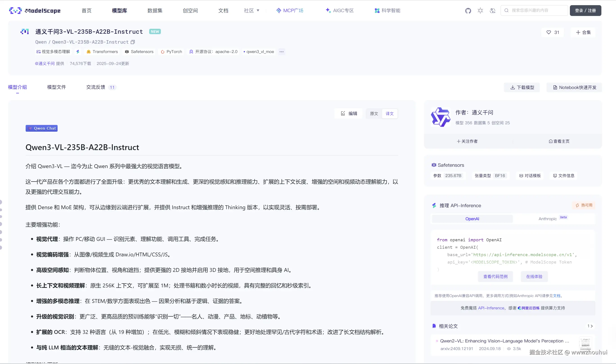The image size is (616, 364).
Task: Open 科学智能 link
Action: 387,11
